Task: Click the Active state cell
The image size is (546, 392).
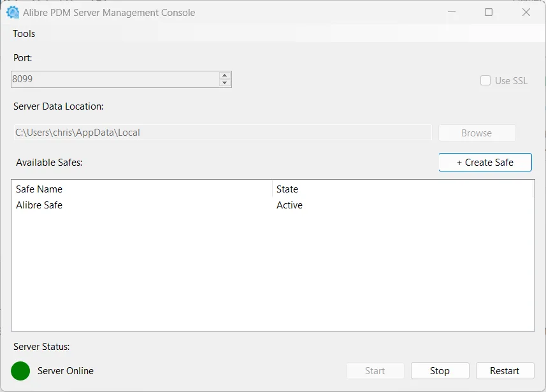Action: pyautogui.click(x=289, y=205)
